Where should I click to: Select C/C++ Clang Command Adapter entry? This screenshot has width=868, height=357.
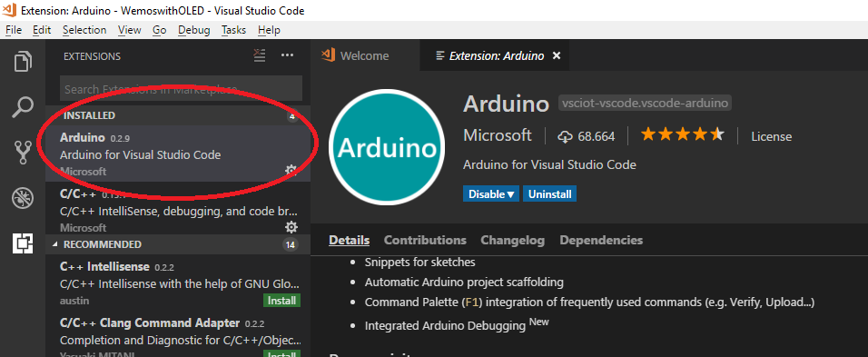pos(178,333)
